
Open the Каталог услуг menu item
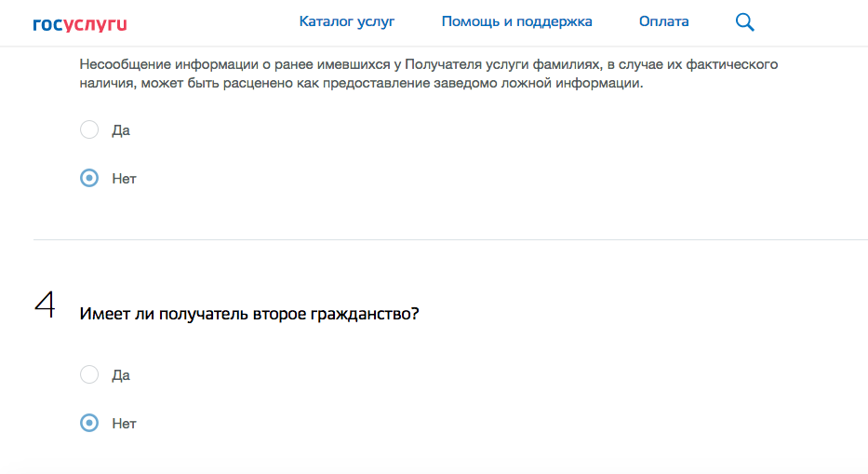(347, 21)
